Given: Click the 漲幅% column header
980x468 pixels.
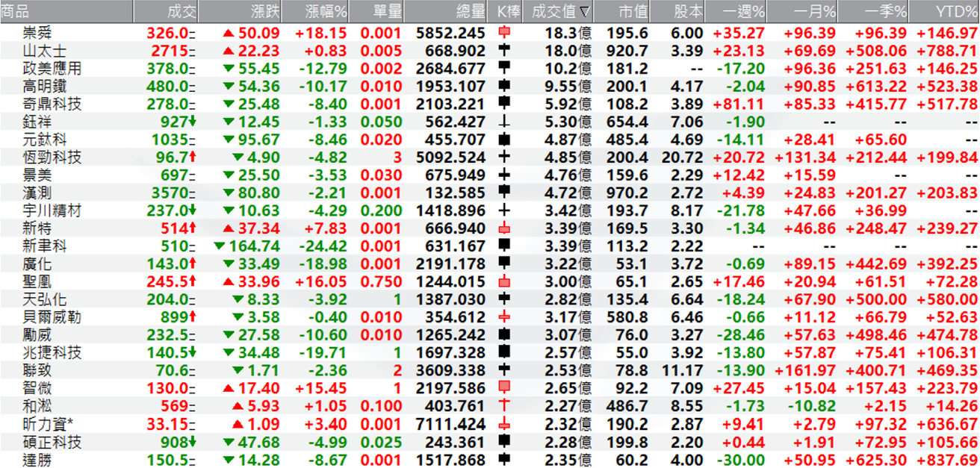Looking at the screenshot, I should pyautogui.click(x=326, y=11).
